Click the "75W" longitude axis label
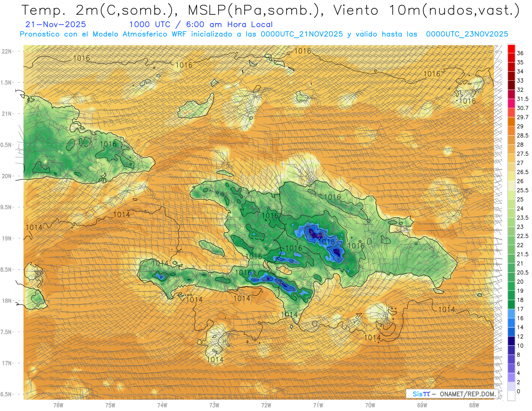Viewport: 532px width, 411px height. [x=110, y=405]
